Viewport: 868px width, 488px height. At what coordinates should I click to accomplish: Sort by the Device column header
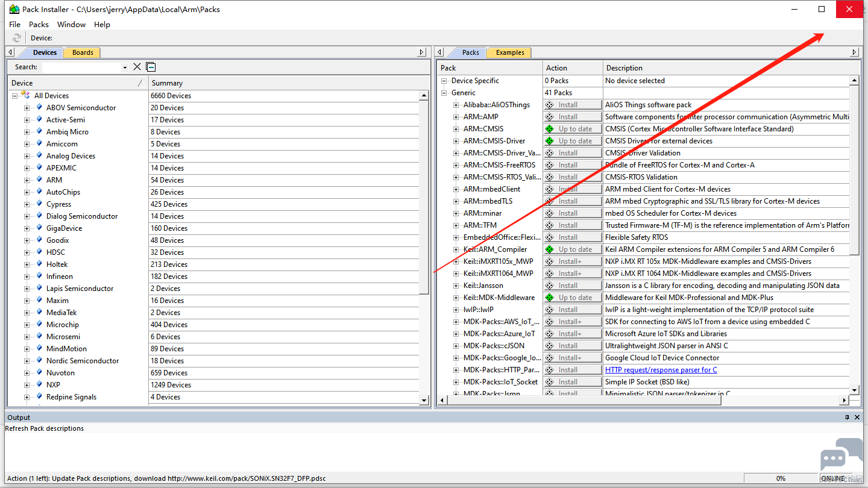[78, 83]
